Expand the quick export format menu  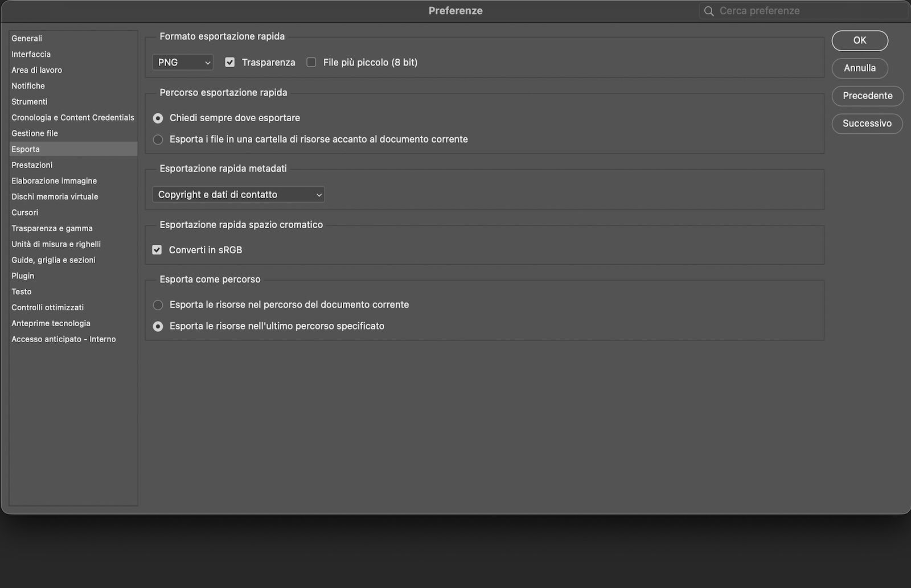tap(182, 62)
